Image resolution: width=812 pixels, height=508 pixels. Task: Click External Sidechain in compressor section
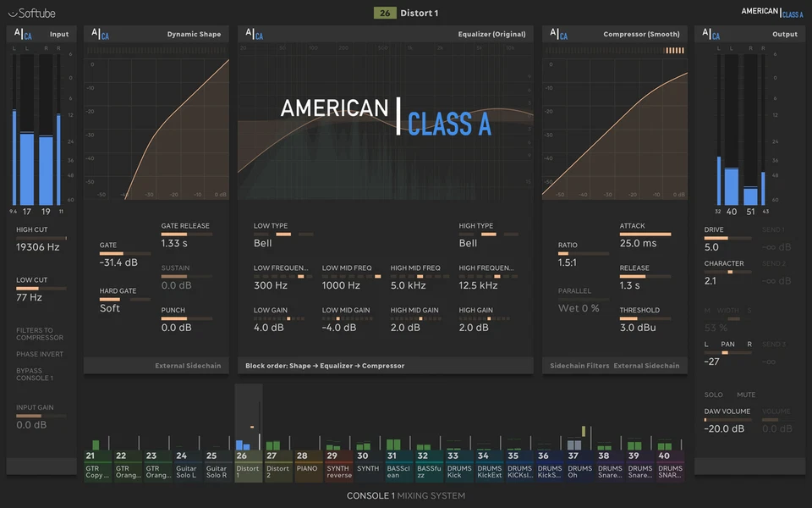tap(648, 365)
